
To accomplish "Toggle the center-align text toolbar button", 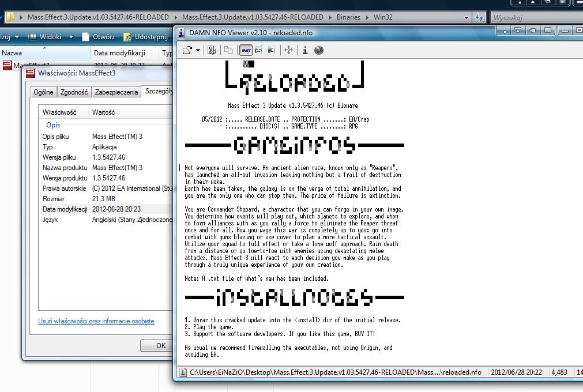I will click(246, 50).
